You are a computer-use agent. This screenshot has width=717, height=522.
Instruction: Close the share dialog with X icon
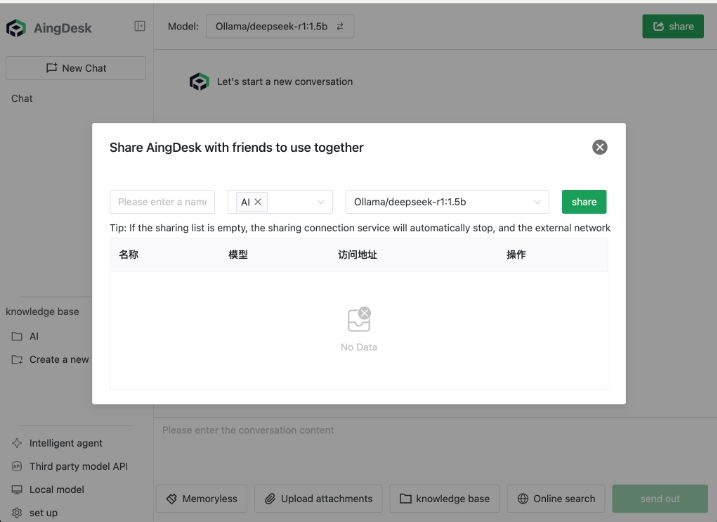[x=599, y=147]
